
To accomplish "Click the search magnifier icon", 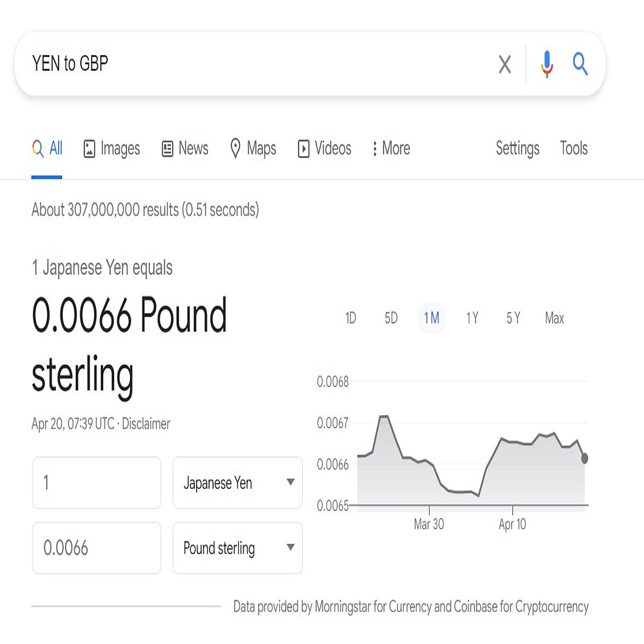I will [x=580, y=64].
